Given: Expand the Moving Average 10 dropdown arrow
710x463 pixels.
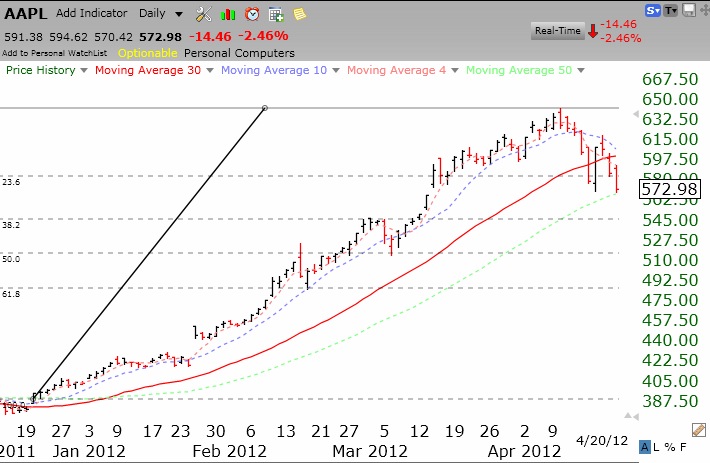Looking at the screenshot, I should [x=336, y=71].
